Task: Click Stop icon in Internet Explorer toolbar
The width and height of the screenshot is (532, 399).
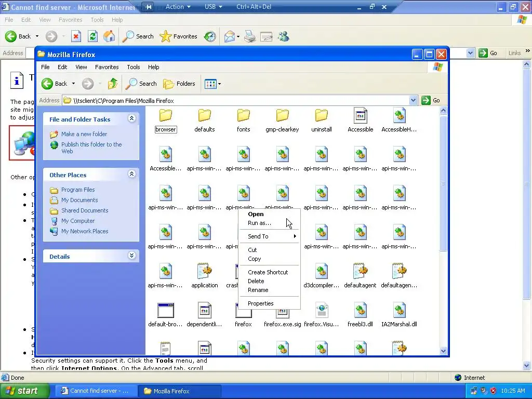Action: pyautogui.click(x=76, y=36)
